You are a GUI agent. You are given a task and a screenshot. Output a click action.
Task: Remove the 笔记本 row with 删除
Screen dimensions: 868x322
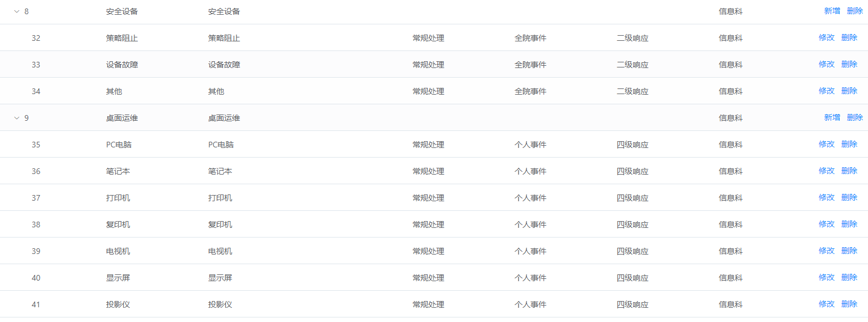(849, 171)
